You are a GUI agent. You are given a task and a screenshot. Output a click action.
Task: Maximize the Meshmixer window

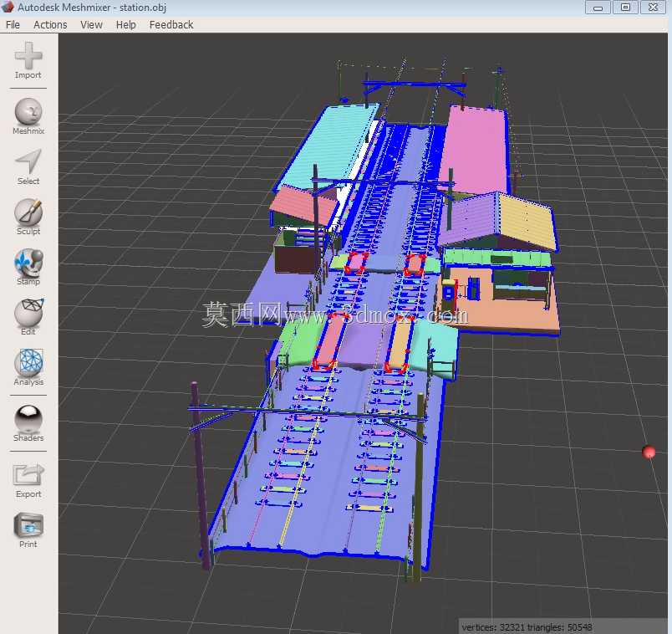625,8
